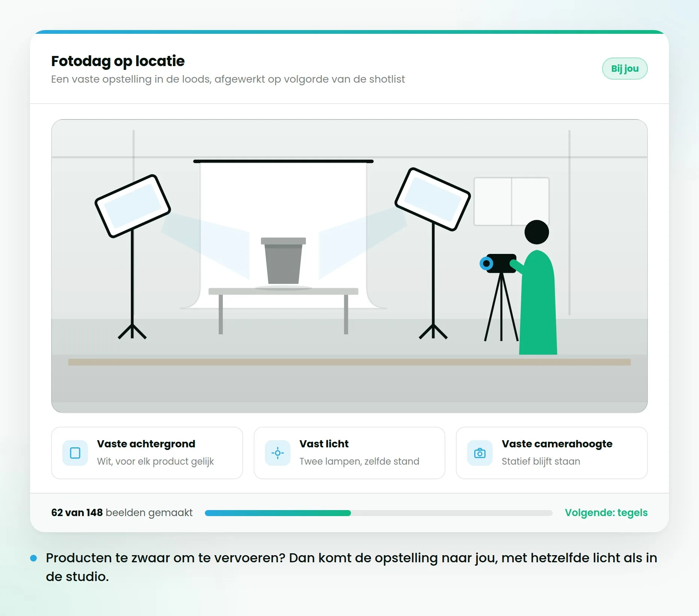Click the grey plant pot on table

click(x=283, y=261)
